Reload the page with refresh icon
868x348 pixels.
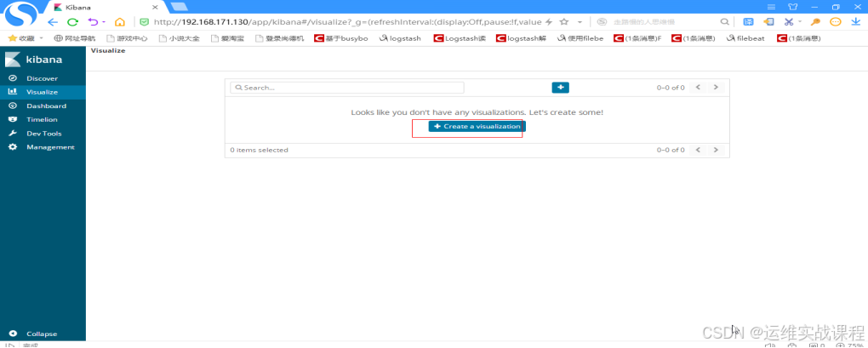(x=72, y=22)
